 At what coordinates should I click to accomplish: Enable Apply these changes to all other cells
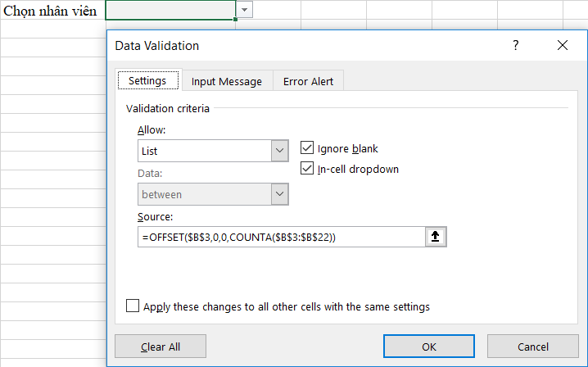point(133,306)
